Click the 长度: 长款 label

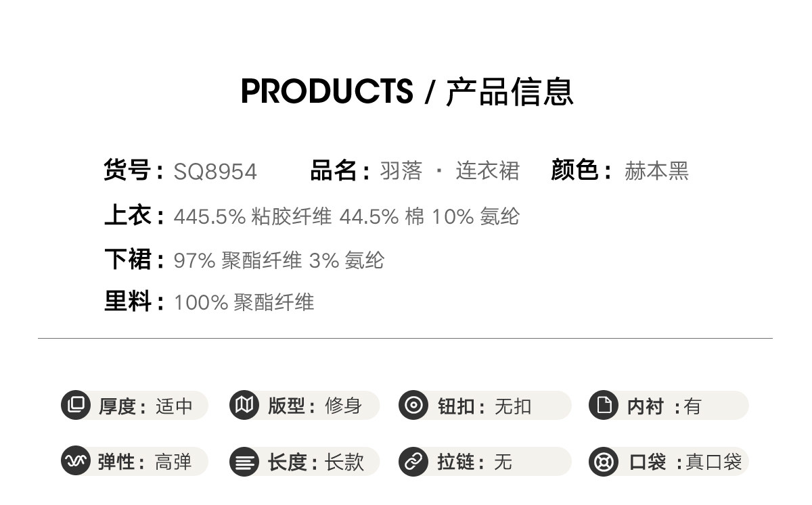(x=315, y=462)
